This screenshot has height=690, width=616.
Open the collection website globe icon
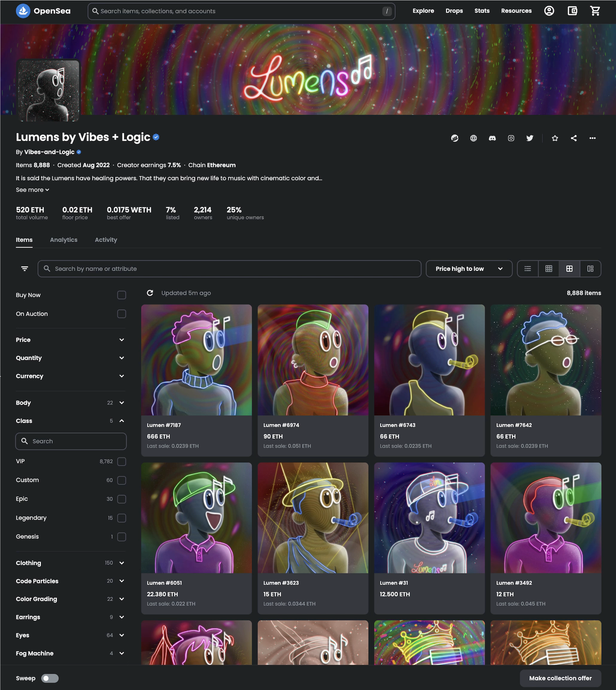(473, 138)
